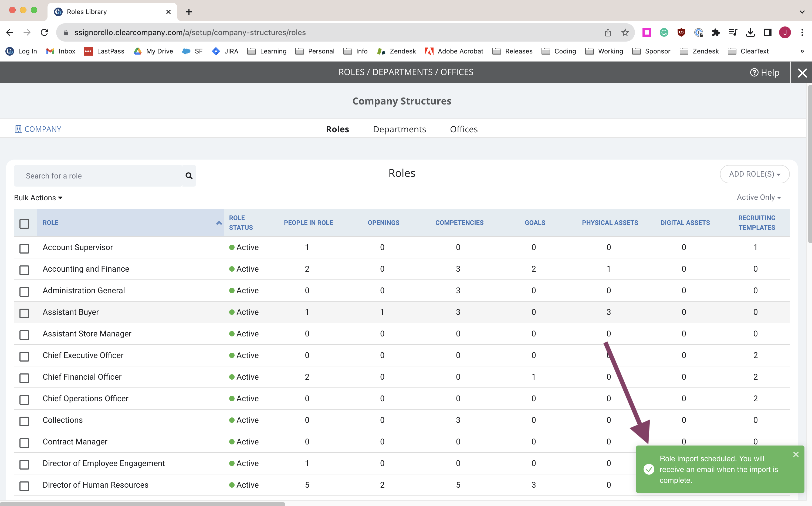Open the Chrome three-dot menu

point(802,32)
